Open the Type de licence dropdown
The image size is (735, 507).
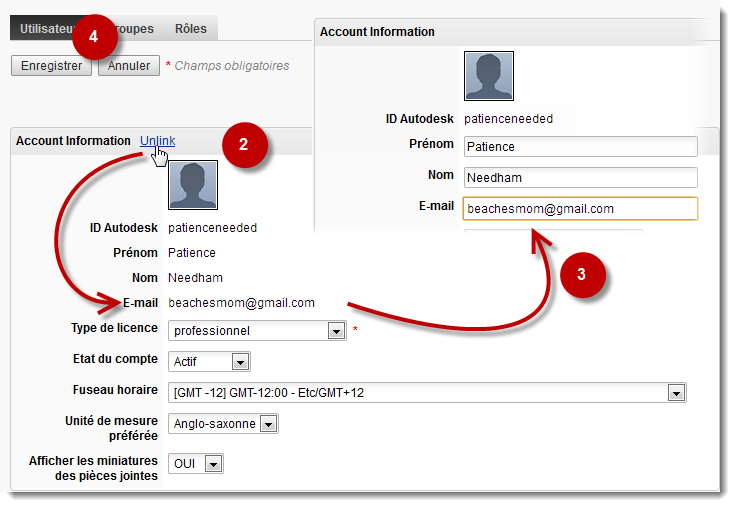[x=257, y=331]
